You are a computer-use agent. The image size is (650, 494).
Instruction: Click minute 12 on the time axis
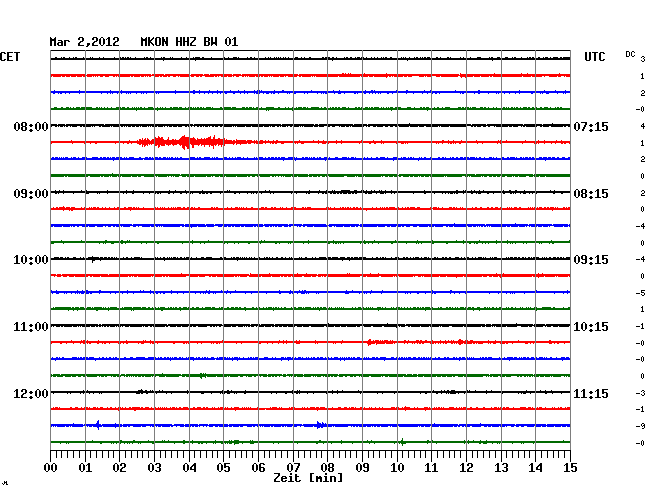pos(466,467)
